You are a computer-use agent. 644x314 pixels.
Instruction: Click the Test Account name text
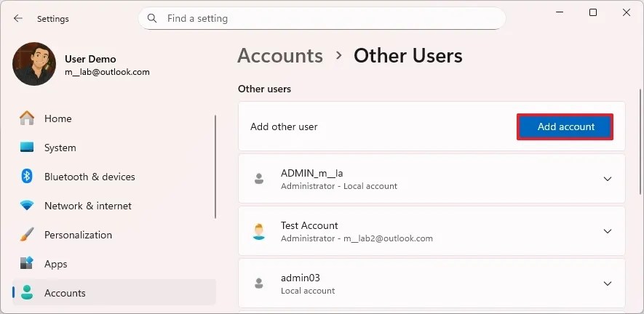[x=309, y=225]
